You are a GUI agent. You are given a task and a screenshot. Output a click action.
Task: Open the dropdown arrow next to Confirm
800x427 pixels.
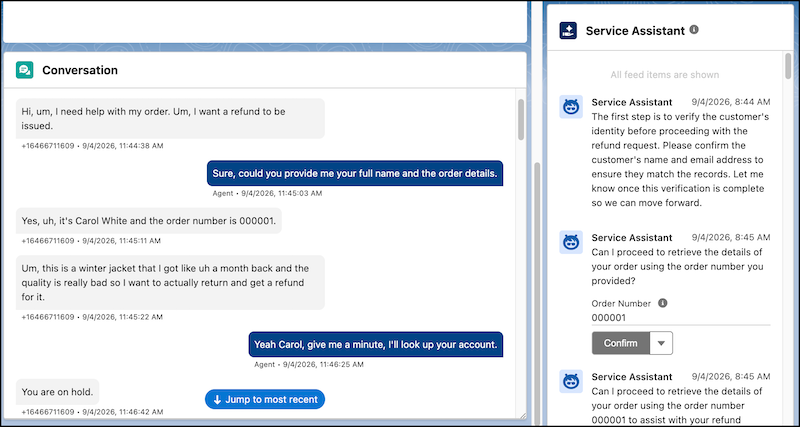pos(661,343)
